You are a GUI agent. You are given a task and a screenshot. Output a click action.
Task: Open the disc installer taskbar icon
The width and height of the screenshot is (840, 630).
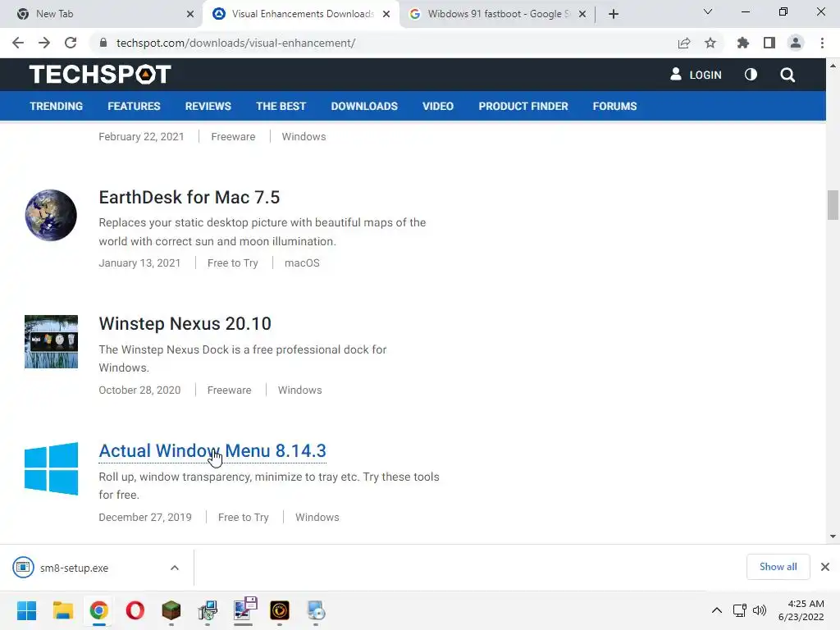coord(316,610)
